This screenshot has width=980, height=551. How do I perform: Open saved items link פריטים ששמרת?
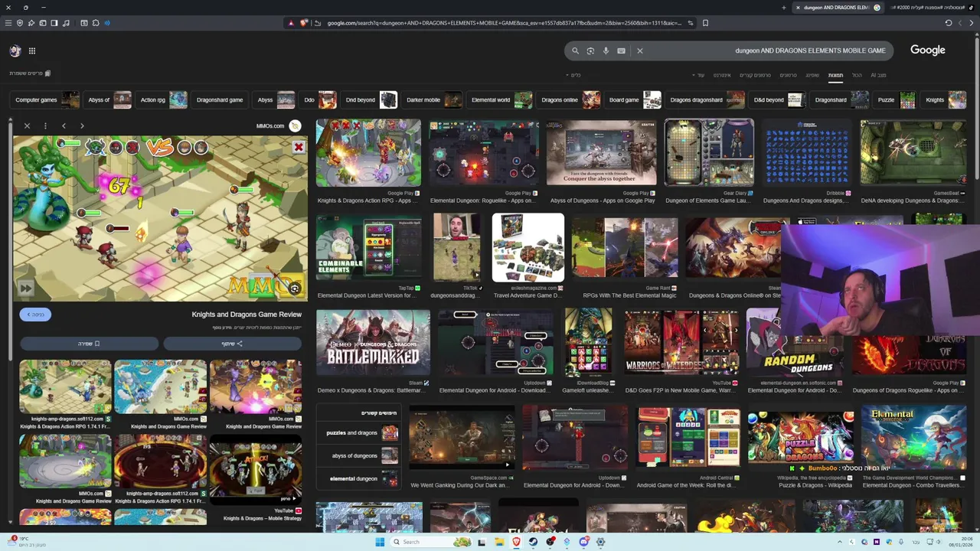(x=30, y=73)
